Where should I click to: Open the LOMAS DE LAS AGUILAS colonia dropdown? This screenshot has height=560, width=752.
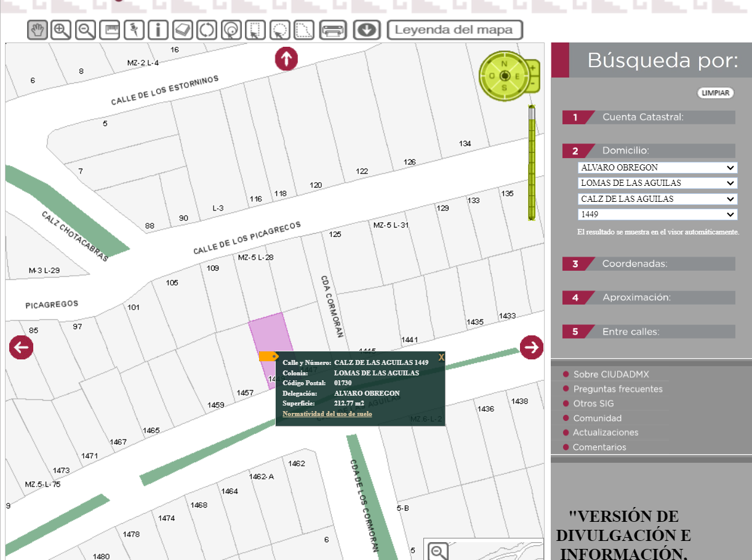pyautogui.click(x=658, y=183)
